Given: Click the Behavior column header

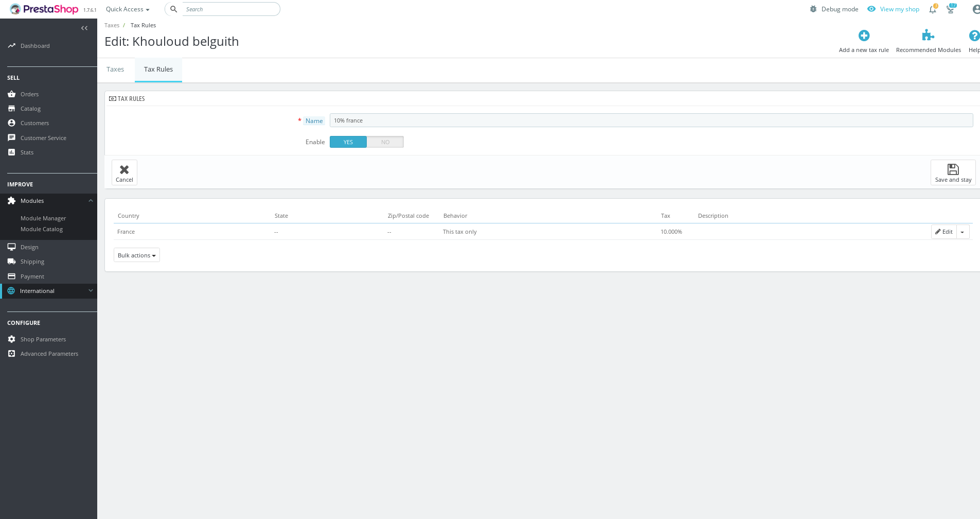Looking at the screenshot, I should pos(455,216).
